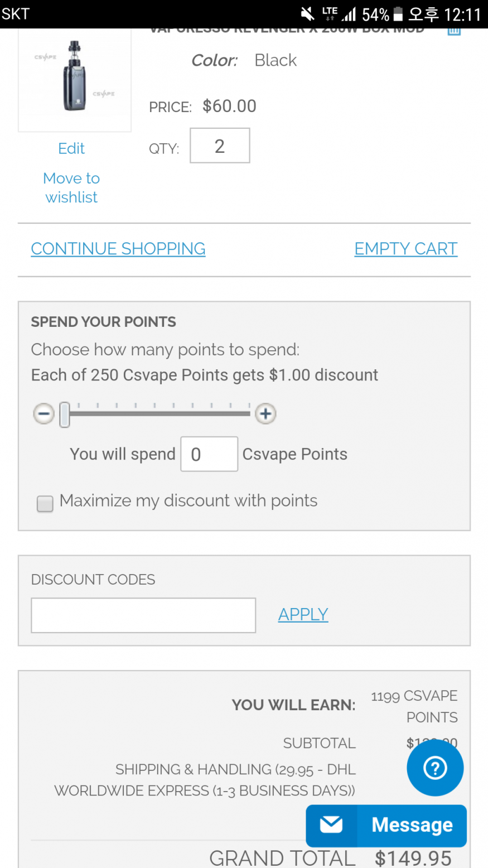This screenshot has height=868, width=488.
Task: Click the minus icon on points slider
Action: (44, 414)
